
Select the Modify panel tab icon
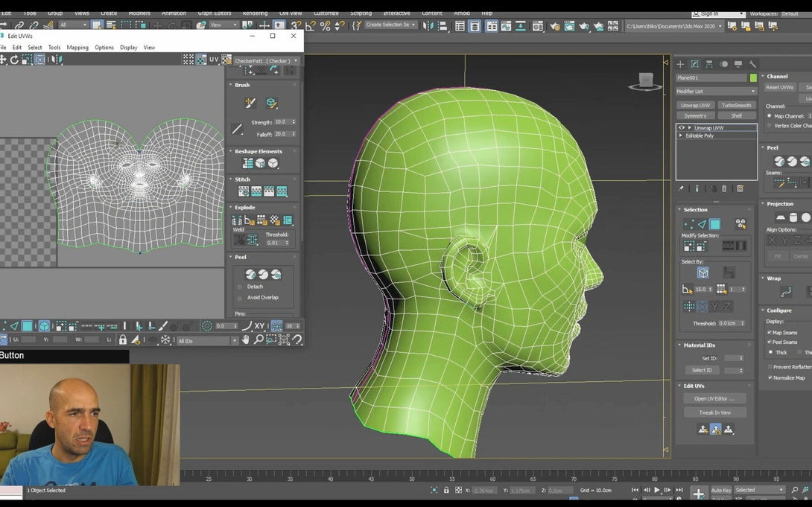pyautogui.click(x=694, y=65)
